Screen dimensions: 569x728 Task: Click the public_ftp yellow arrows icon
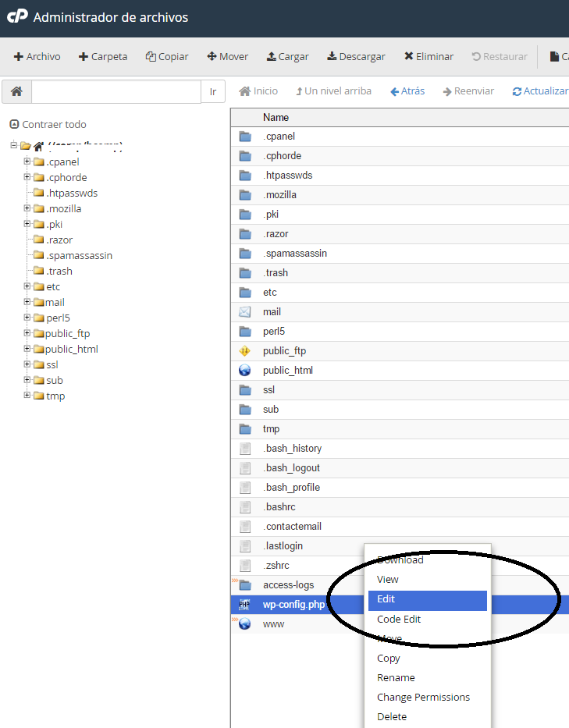(x=245, y=351)
